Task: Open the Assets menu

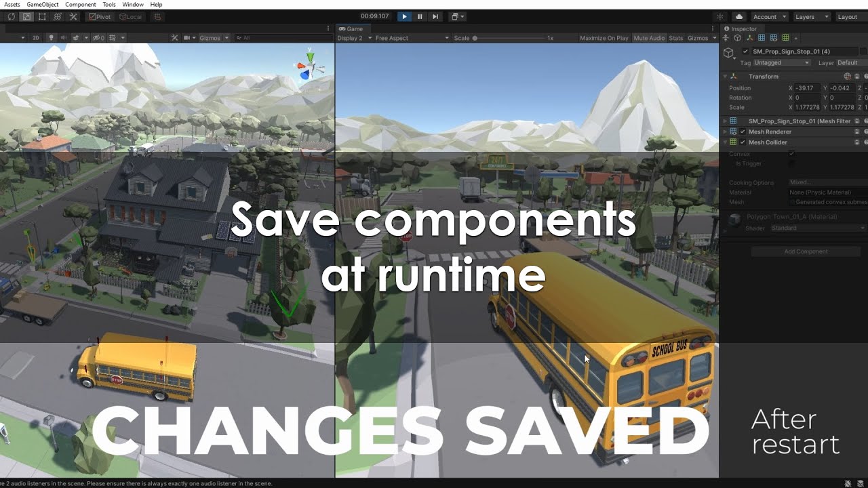Action: click(12, 4)
